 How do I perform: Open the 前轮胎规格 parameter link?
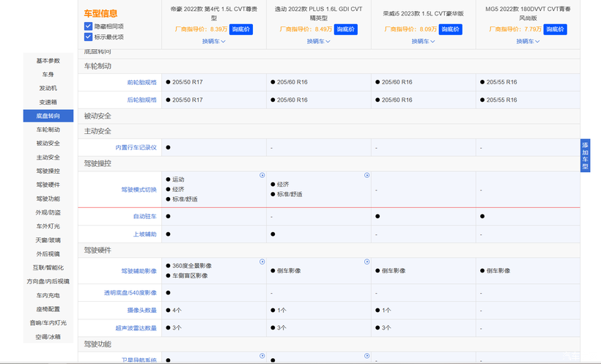[x=141, y=82]
